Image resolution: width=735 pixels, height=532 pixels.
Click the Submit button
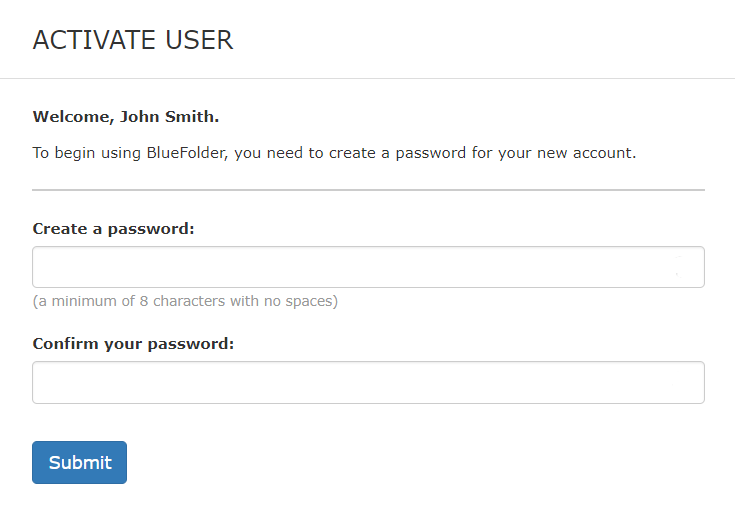[79, 462]
